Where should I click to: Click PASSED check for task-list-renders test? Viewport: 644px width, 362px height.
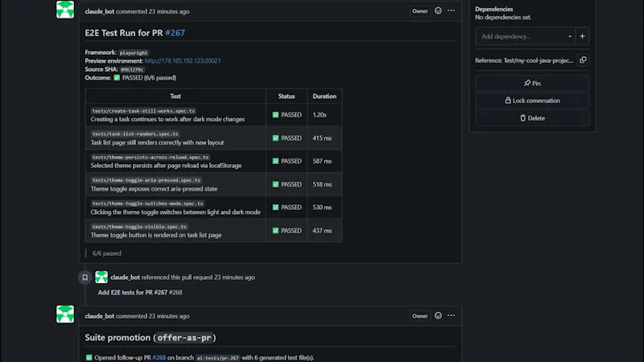[275, 138]
